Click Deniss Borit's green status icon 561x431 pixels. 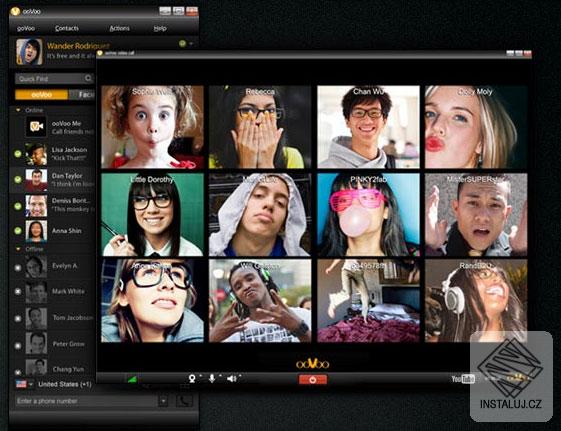click(x=18, y=206)
